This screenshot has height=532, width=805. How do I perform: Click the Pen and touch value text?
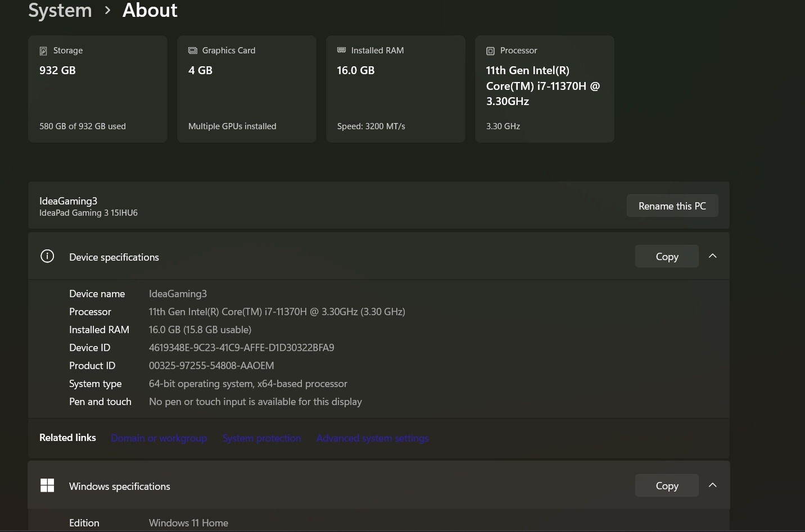255,402
